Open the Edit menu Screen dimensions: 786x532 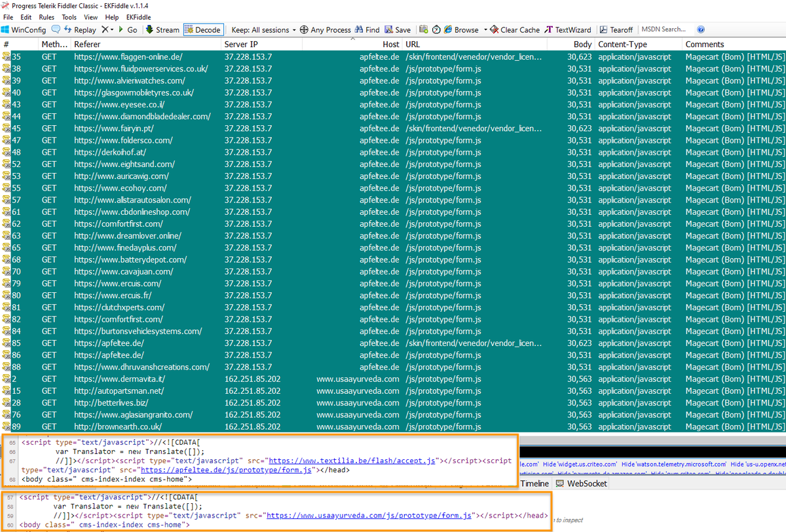(x=26, y=17)
